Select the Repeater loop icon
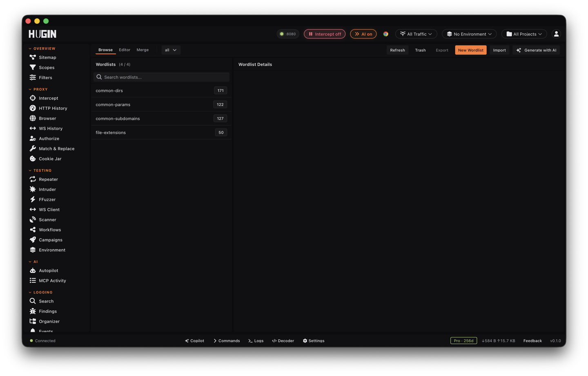The height and width of the screenshot is (376, 588). tap(33, 179)
